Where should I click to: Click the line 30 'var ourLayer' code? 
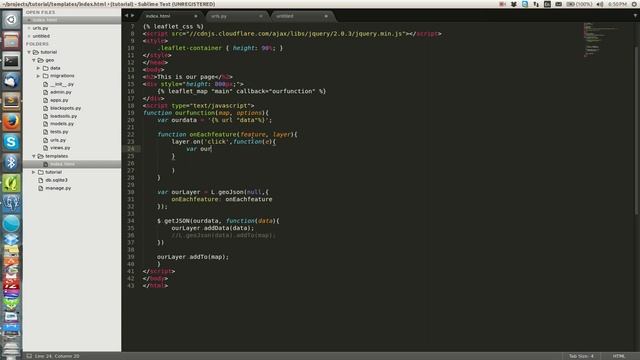coord(213,192)
